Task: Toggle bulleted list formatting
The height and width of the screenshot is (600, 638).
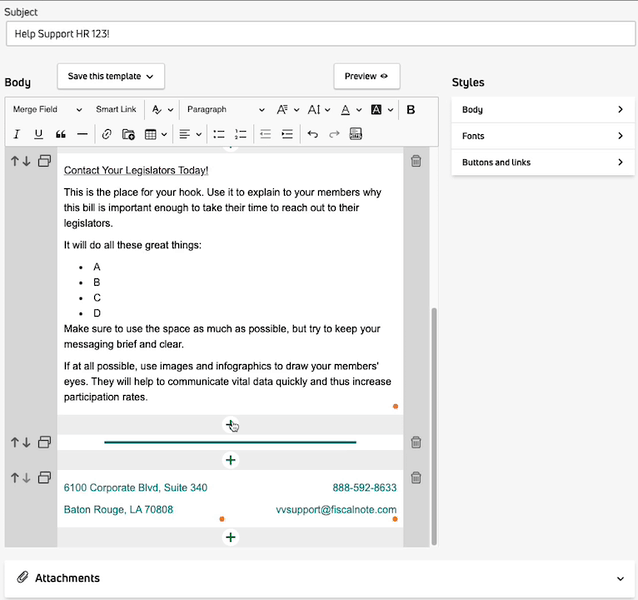Action: tap(219, 134)
